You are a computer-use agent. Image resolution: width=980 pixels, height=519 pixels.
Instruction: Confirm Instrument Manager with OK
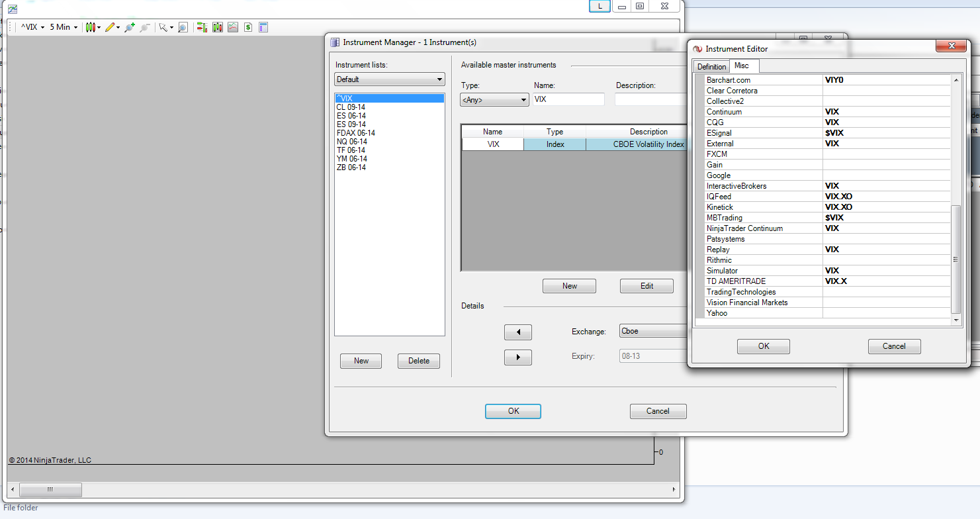(x=513, y=411)
